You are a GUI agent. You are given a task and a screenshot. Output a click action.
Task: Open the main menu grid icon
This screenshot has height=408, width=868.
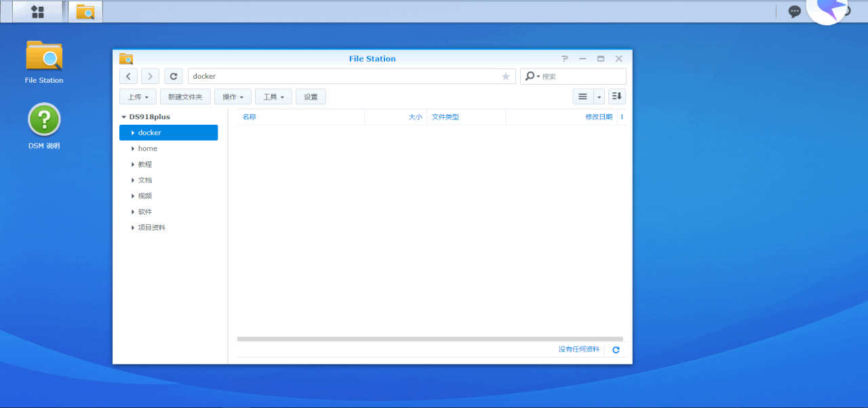(38, 12)
